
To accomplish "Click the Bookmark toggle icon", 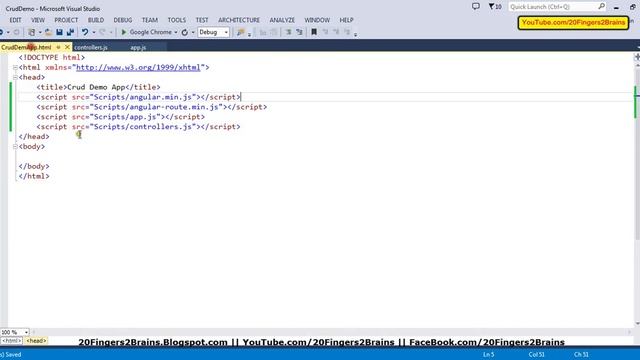I will pyautogui.click(x=314, y=32).
